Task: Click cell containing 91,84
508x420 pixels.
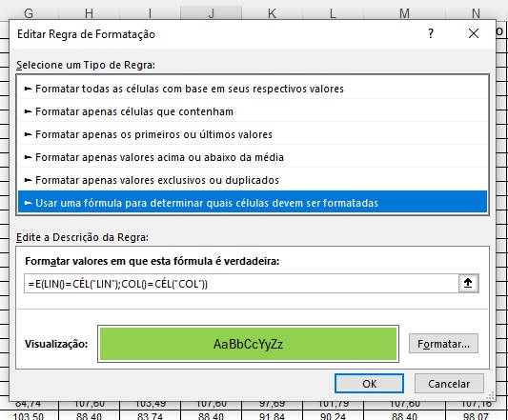Action: coord(273,415)
